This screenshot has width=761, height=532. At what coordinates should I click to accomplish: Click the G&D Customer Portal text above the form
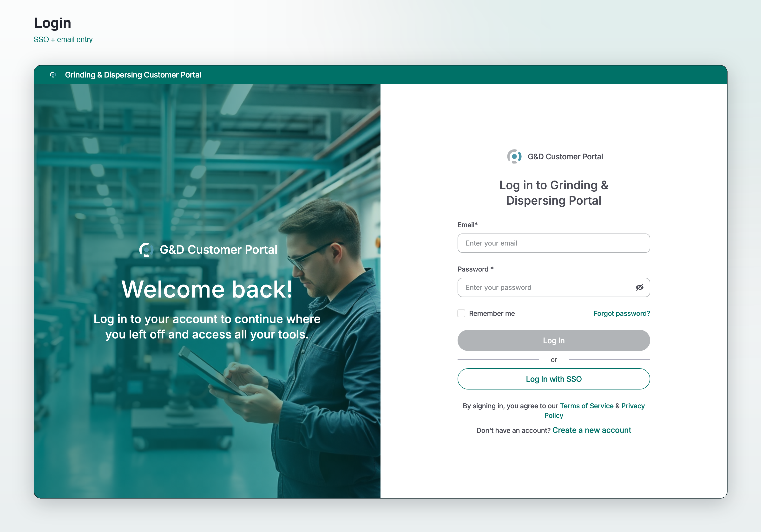[x=565, y=157]
